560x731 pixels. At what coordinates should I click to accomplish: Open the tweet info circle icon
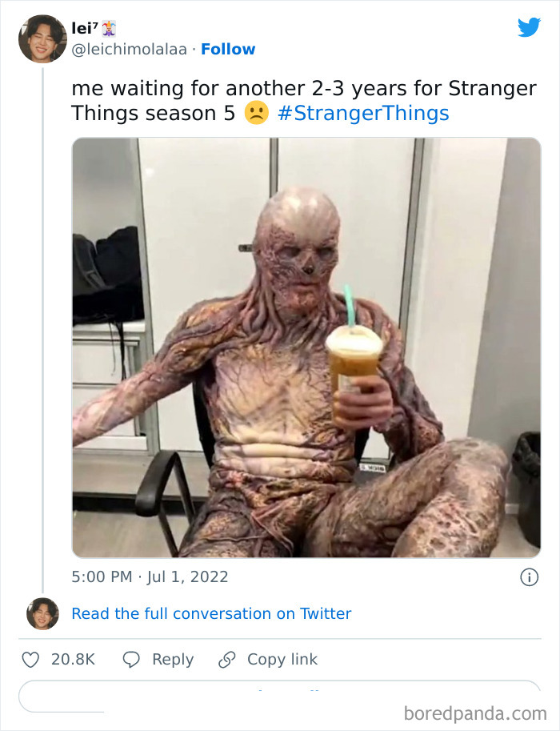(529, 576)
